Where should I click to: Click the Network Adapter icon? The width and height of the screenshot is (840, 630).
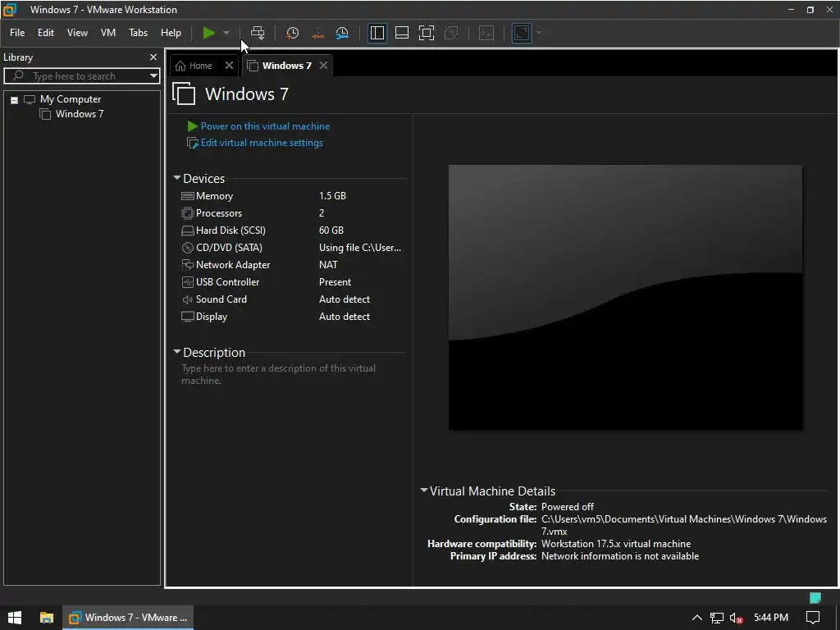pos(188,265)
